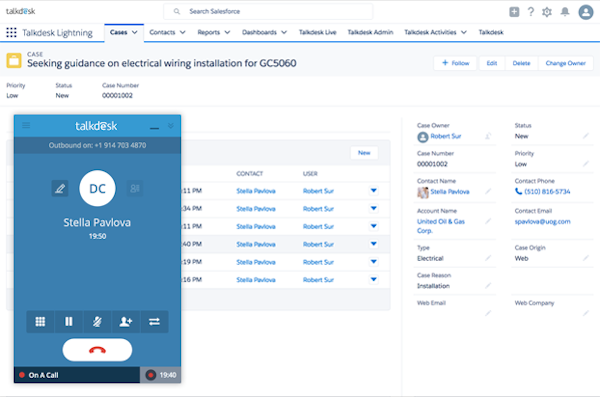The height and width of the screenshot is (397, 600).
Task: Click the Change Owner button
Action: pos(566,63)
